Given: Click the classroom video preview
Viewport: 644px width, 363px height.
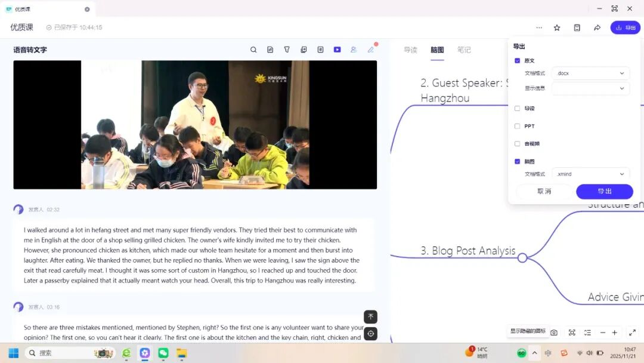Looking at the screenshot, I should click(195, 125).
